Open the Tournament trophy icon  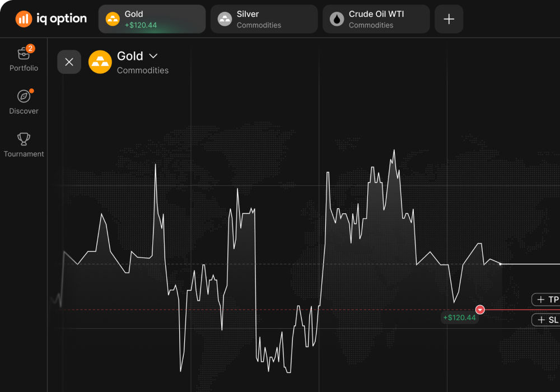point(24,139)
